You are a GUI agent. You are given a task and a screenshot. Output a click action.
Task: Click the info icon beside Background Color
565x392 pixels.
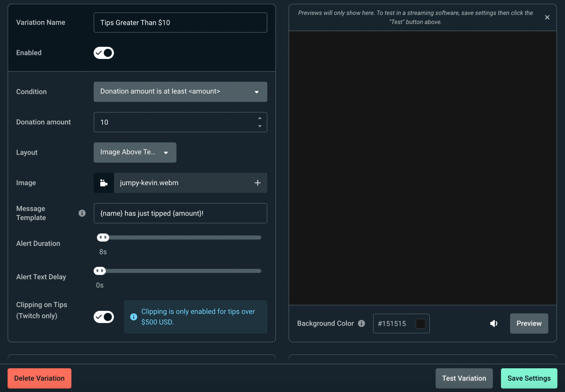click(x=361, y=324)
